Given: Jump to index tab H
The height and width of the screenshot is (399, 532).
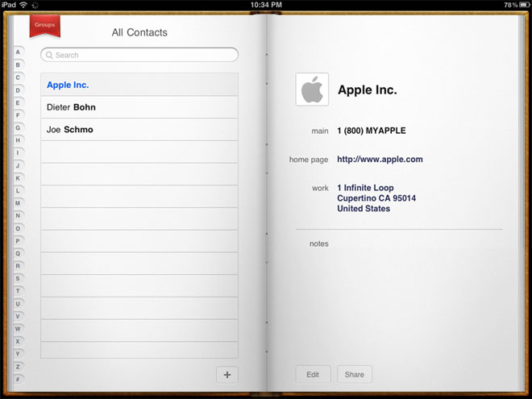Looking at the screenshot, I should point(18,140).
